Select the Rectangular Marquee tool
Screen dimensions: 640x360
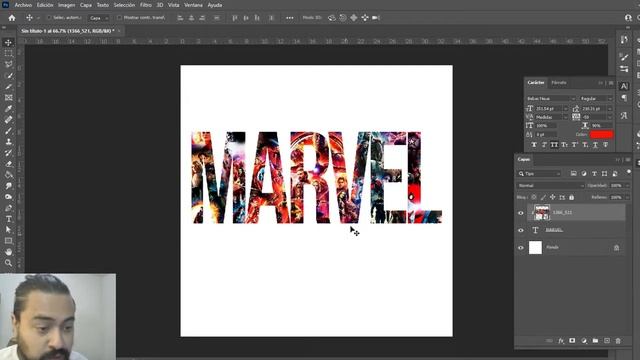8,53
